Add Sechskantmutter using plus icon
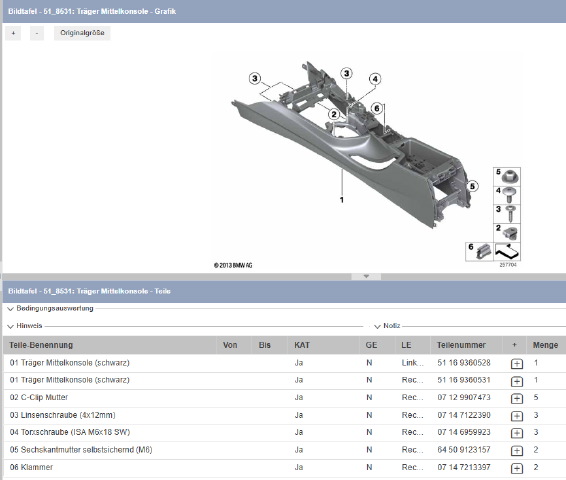566x480 pixels. (517, 451)
